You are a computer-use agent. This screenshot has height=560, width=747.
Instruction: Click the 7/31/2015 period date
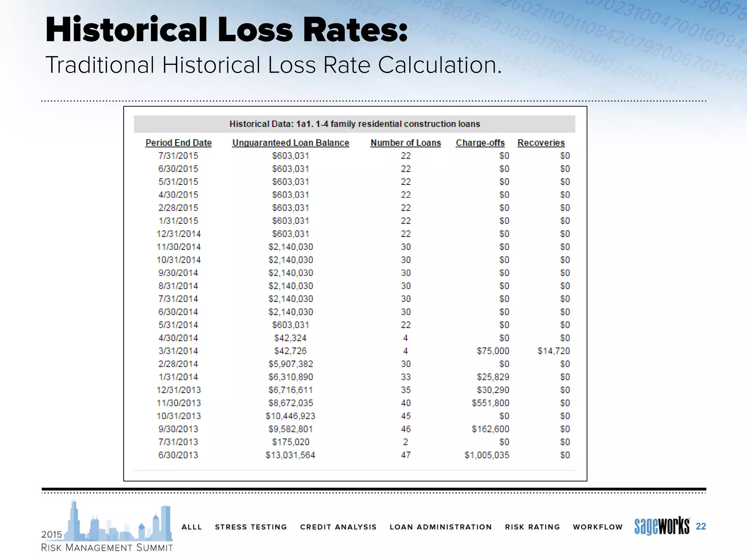[178, 156]
